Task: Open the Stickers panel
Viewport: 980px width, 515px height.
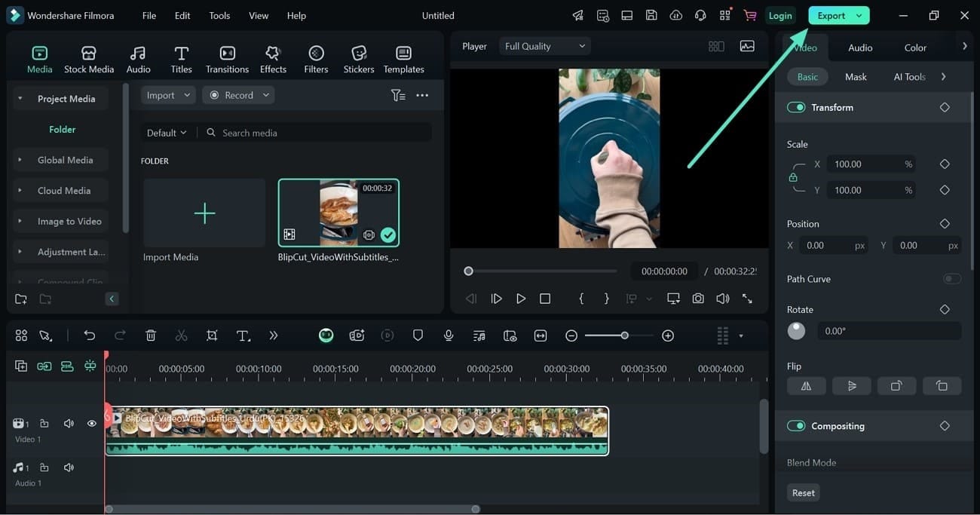Action: point(359,60)
